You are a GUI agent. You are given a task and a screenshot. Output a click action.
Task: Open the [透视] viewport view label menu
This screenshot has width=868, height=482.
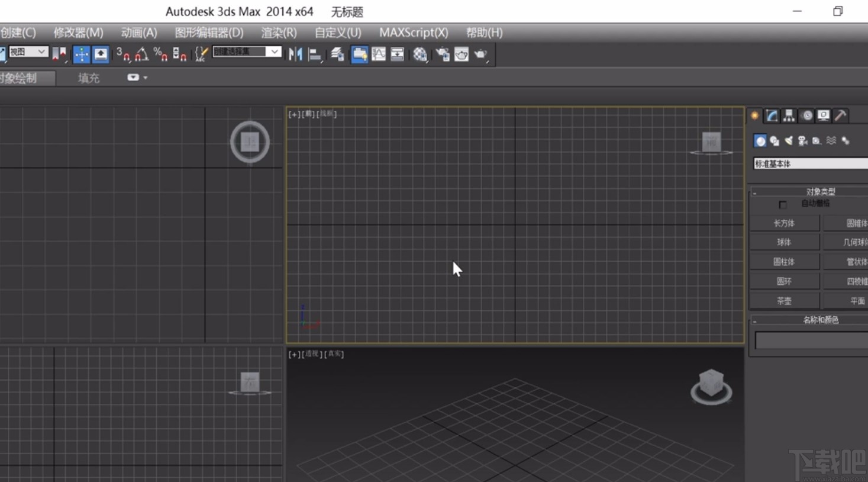311,354
